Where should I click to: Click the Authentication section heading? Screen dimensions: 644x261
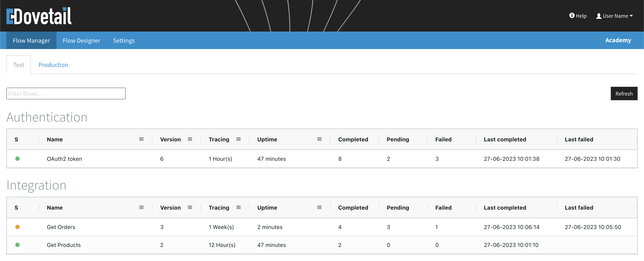[47, 117]
